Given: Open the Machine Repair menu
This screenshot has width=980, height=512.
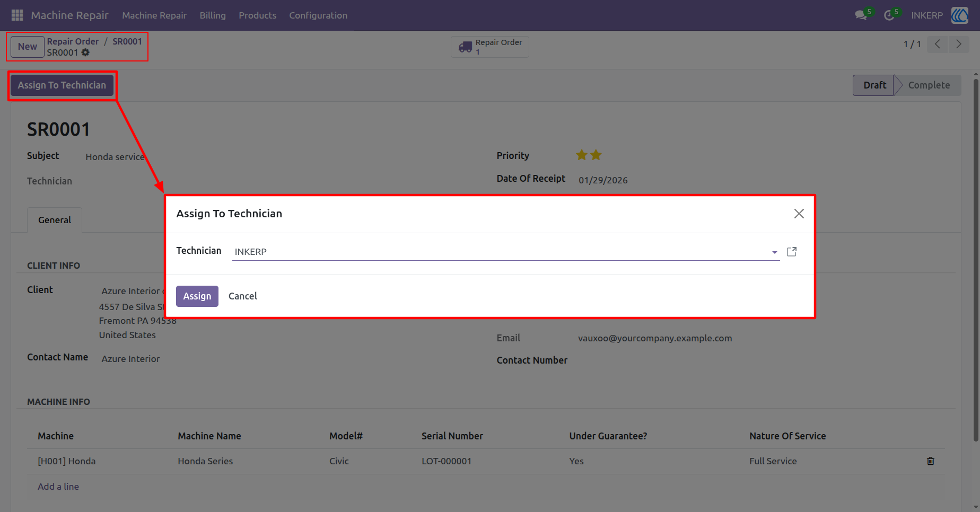Looking at the screenshot, I should pos(154,15).
